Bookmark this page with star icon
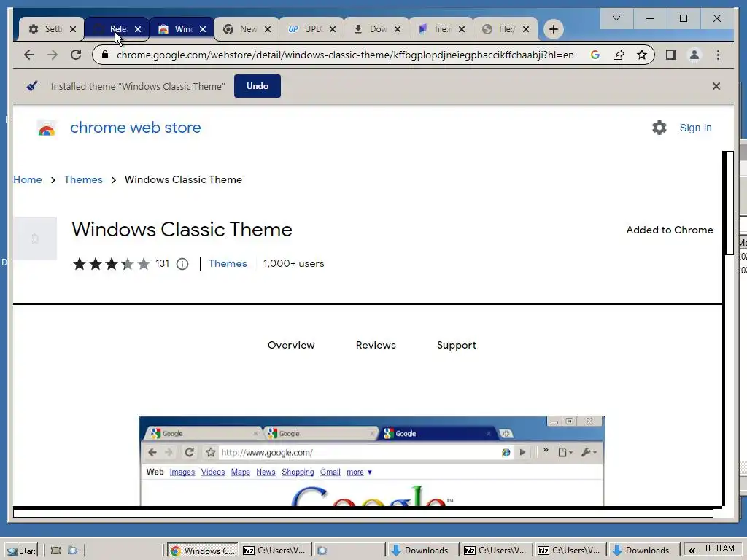This screenshot has height=560, width=747. pyautogui.click(x=642, y=55)
